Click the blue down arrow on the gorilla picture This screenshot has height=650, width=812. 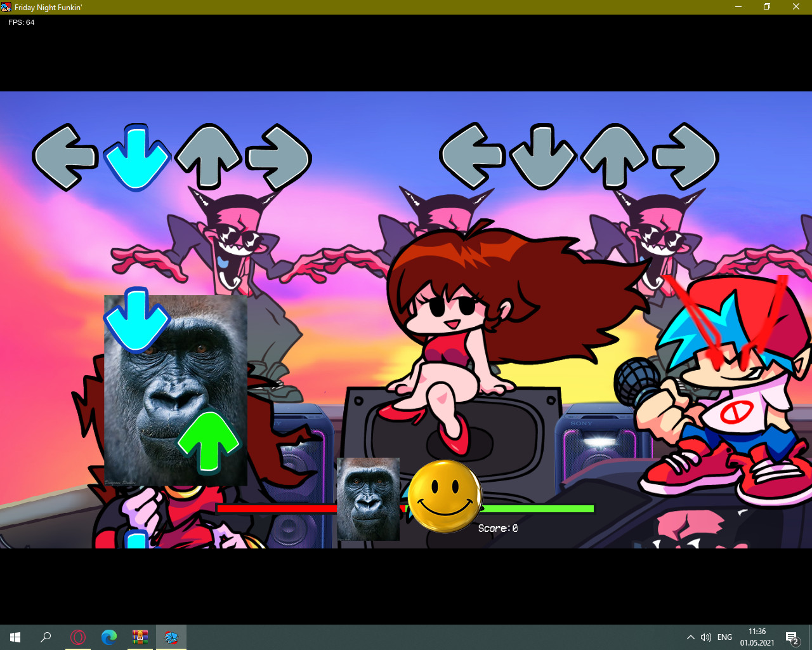point(135,321)
